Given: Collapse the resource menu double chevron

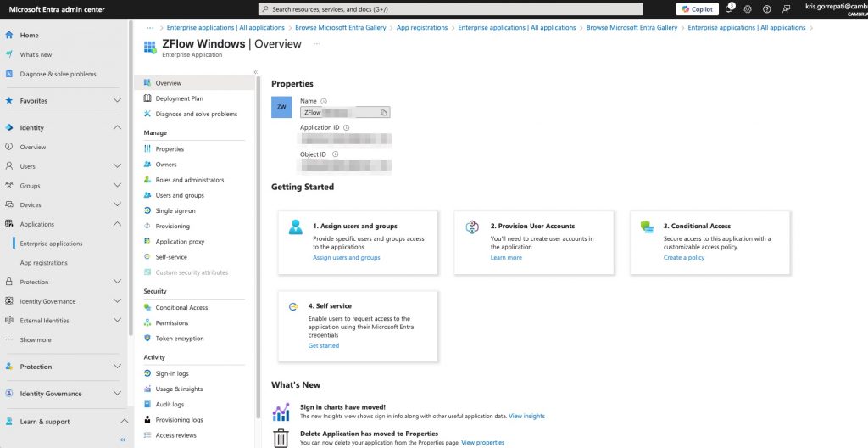Looking at the screenshot, I should click(x=256, y=72).
